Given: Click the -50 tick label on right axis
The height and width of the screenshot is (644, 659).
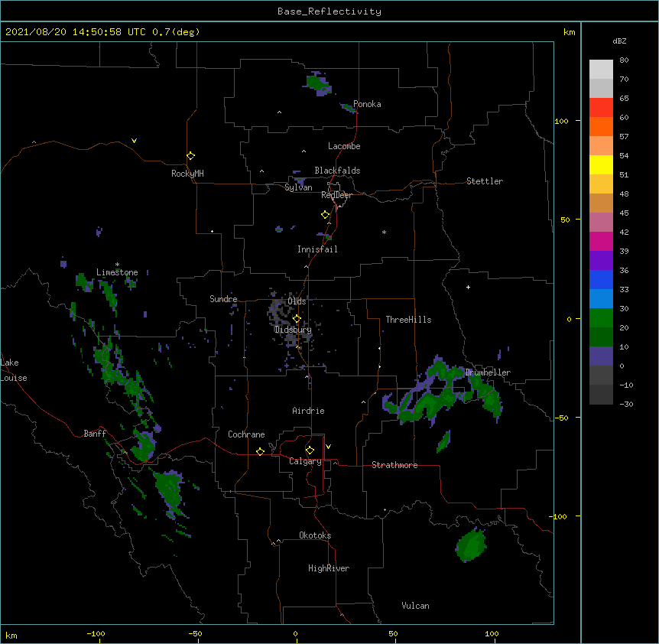Looking at the screenshot, I should tap(561, 418).
